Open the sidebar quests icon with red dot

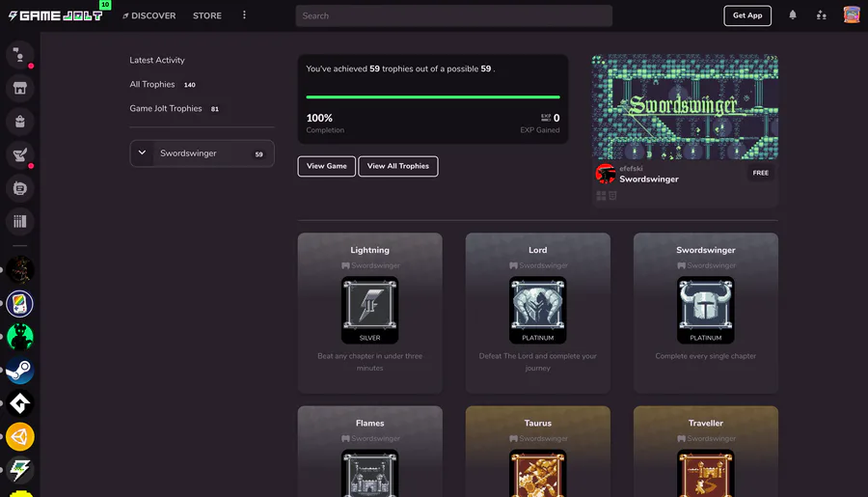[20, 55]
